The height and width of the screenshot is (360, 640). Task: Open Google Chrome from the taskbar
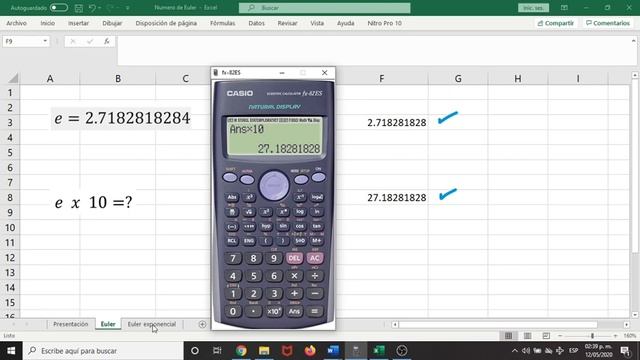point(241,351)
